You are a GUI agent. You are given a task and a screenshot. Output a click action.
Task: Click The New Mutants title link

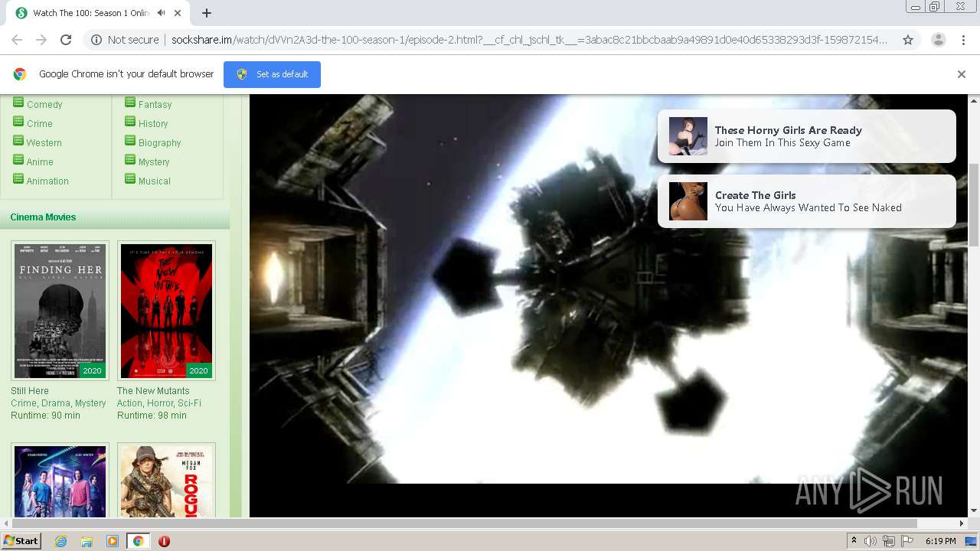(x=153, y=391)
